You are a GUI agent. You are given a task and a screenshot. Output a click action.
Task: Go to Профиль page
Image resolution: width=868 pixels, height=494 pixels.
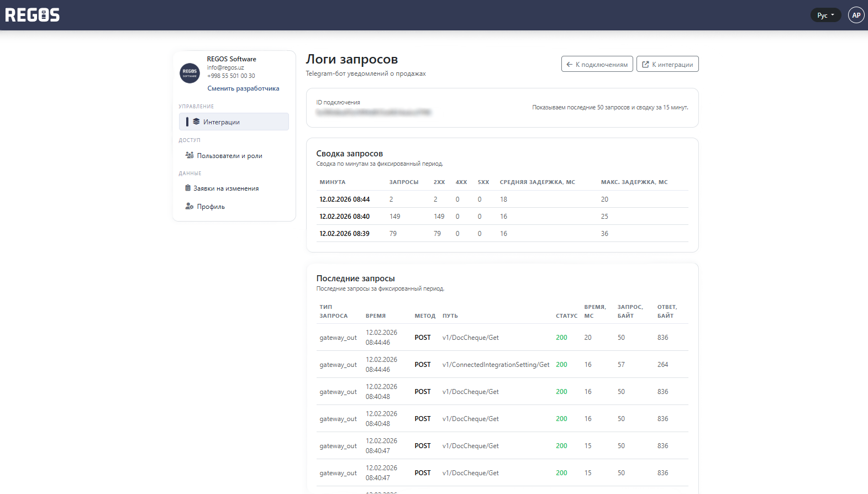pyautogui.click(x=211, y=207)
